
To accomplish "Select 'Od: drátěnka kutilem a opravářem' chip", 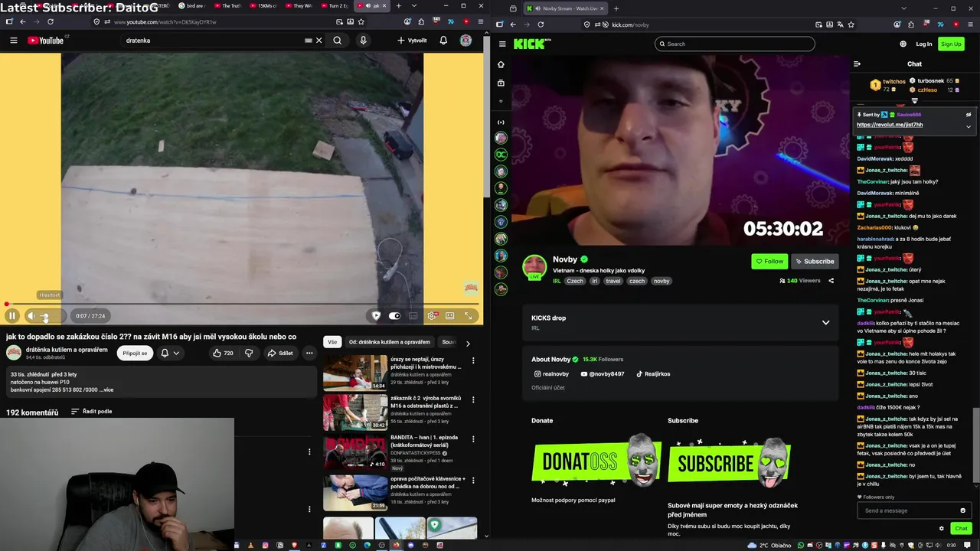I will (x=389, y=342).
